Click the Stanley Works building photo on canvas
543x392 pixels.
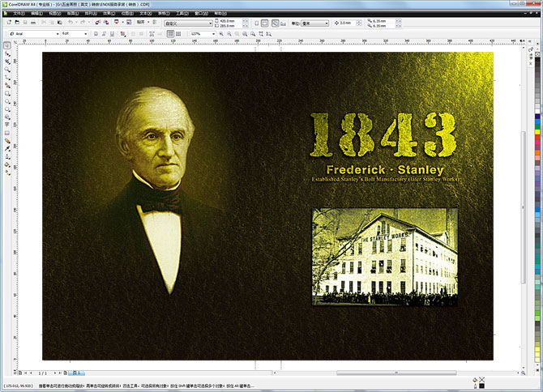point(384,257)
